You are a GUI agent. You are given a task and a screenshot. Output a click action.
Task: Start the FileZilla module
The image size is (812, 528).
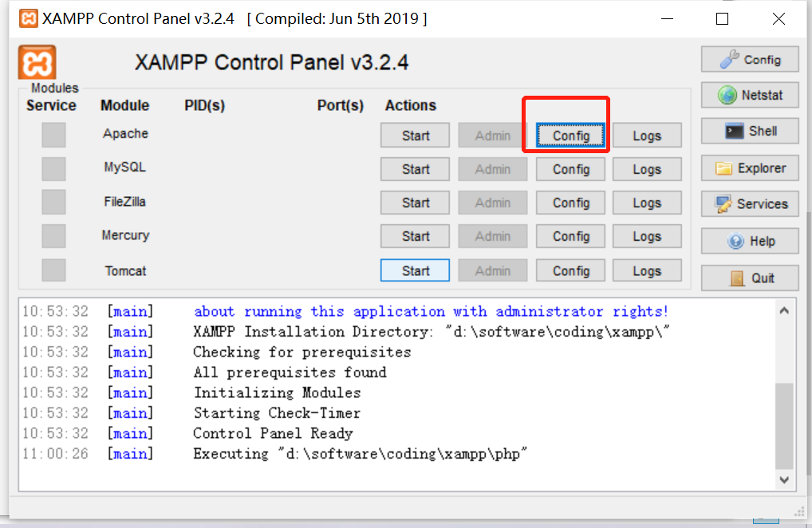pyautogui.click(x=415, y=203)
